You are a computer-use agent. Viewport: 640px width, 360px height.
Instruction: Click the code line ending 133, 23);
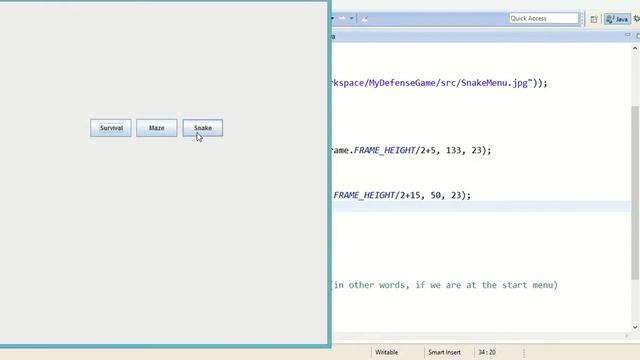click(x=411, y=150)
